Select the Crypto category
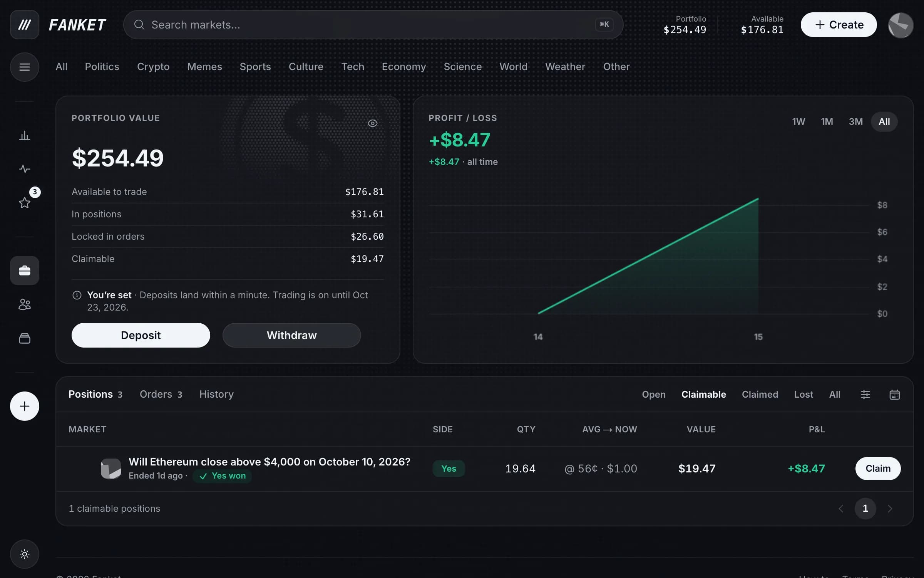 [153, 67]
